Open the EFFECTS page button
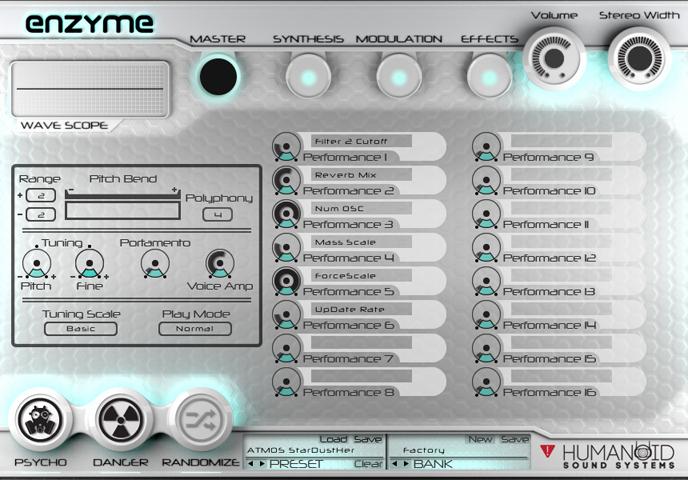 (x=490, y=77)
